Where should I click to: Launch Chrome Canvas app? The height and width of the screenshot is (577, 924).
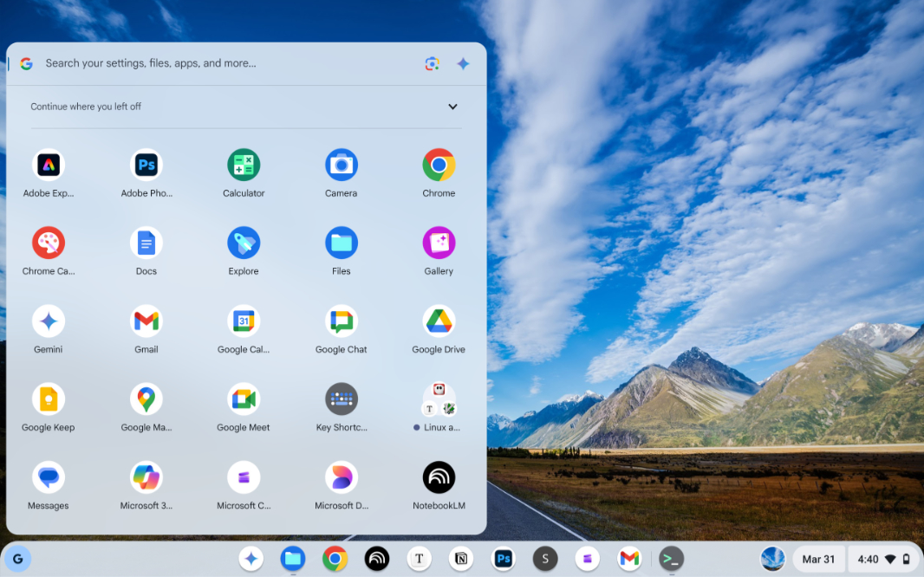click(x=49, y=243)
